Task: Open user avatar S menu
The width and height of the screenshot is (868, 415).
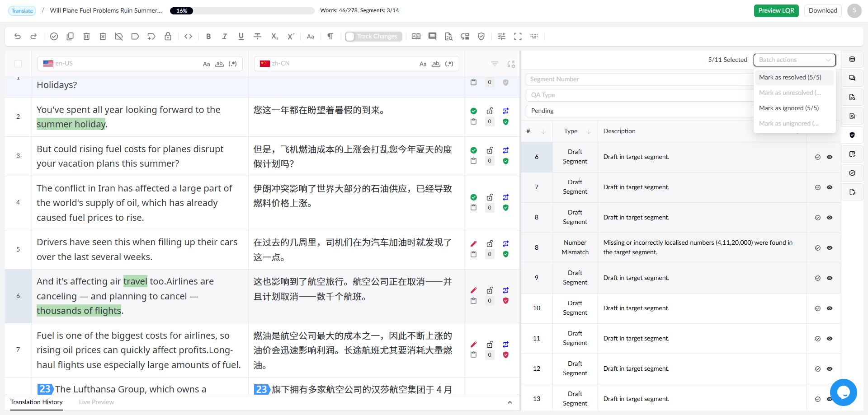Action: point(854,11)
